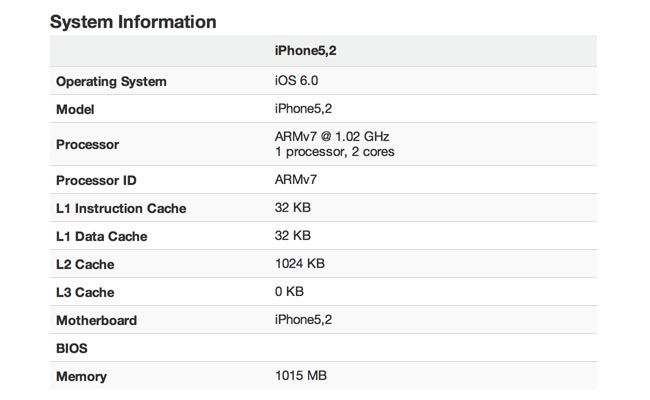Select the 0 KB value
Image resolution: width=650 pixels, height=400 pixels.
tap(289, 292)
